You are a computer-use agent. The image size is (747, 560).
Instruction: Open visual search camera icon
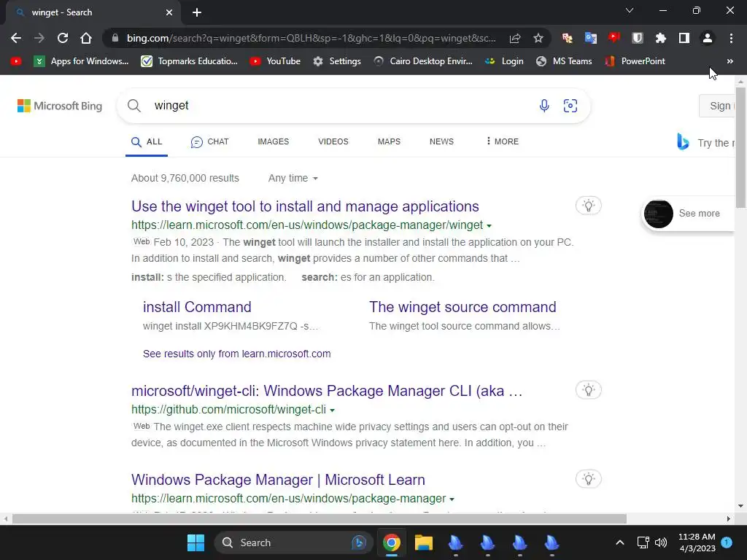pos(570,106)
